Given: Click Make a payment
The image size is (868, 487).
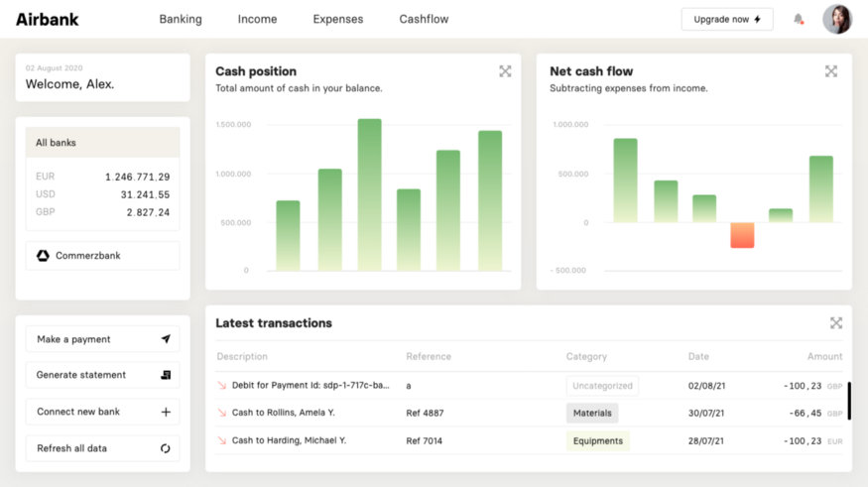Looking at the screenshot, I should click(103, 338).
